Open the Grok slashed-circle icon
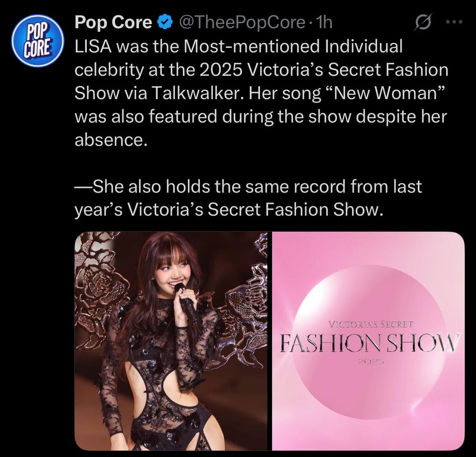 pyautogui.click(x=423, y=22)
